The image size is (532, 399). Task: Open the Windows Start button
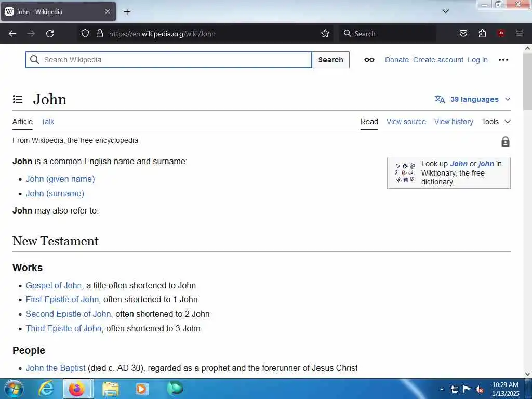tap(14, 389)
